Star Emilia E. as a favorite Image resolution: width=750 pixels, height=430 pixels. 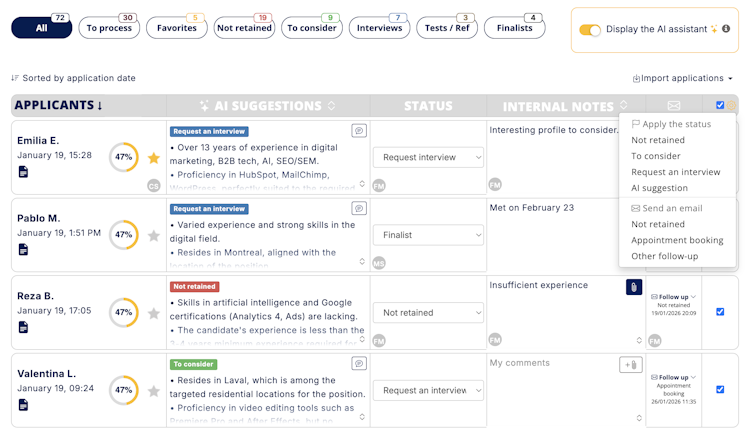point(154,158)
